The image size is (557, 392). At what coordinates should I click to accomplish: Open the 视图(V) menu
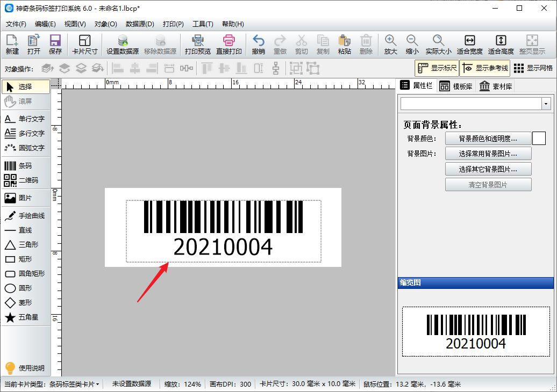pos(75,24)
